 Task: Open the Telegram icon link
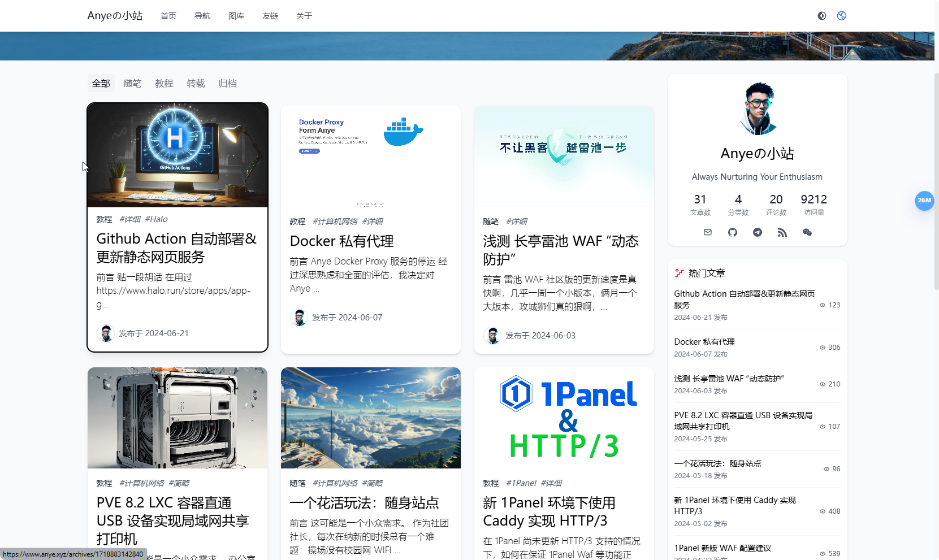pos(758,232)
